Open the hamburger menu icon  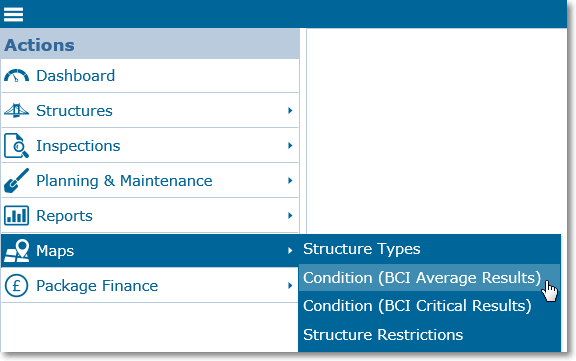point(14,15)
